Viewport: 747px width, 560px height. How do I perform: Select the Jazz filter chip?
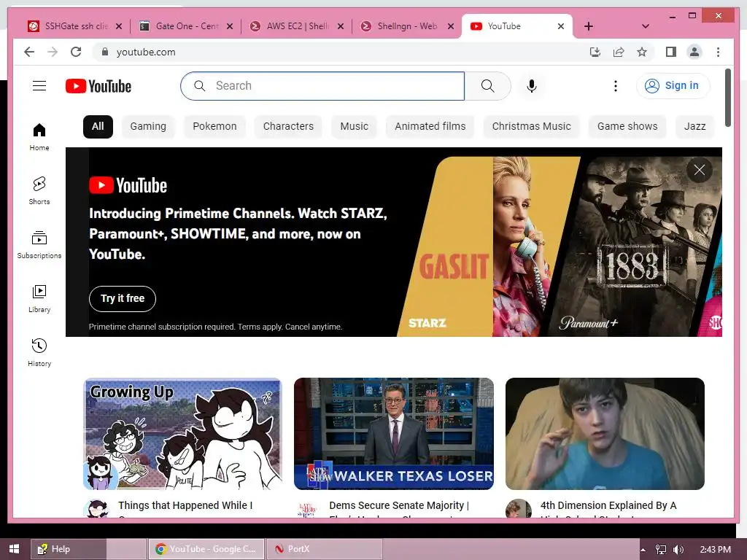click(x=694, y=126)
